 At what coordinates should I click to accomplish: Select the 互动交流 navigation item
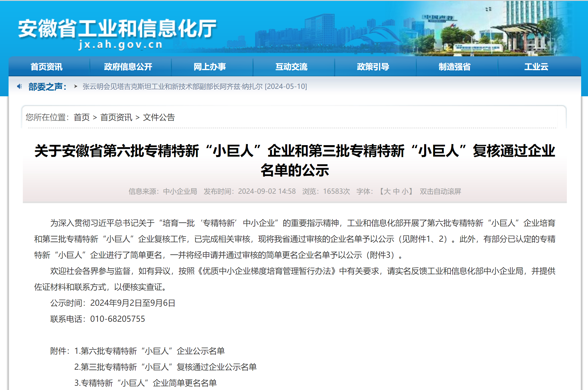coord(291,67)
